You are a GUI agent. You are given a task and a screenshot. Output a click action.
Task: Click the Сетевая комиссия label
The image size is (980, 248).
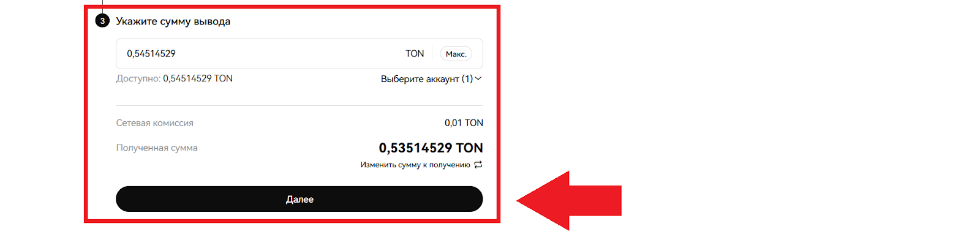click(155, 123)
